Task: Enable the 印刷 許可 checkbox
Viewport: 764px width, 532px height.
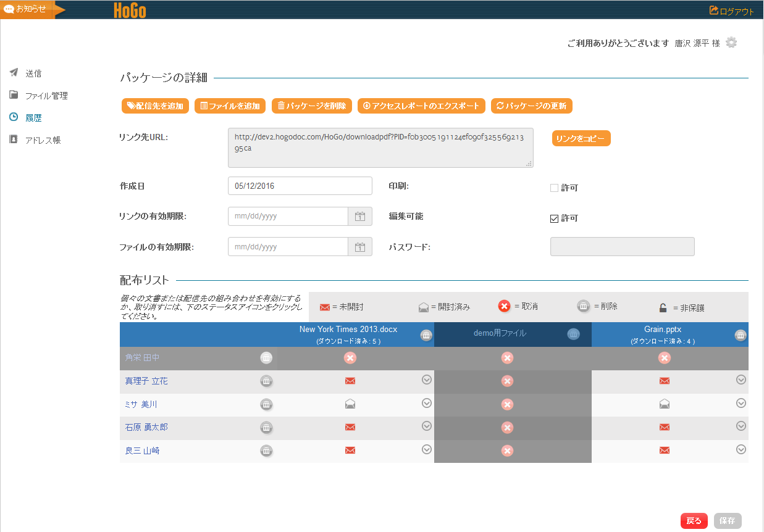Action: [x=554, y=188]
